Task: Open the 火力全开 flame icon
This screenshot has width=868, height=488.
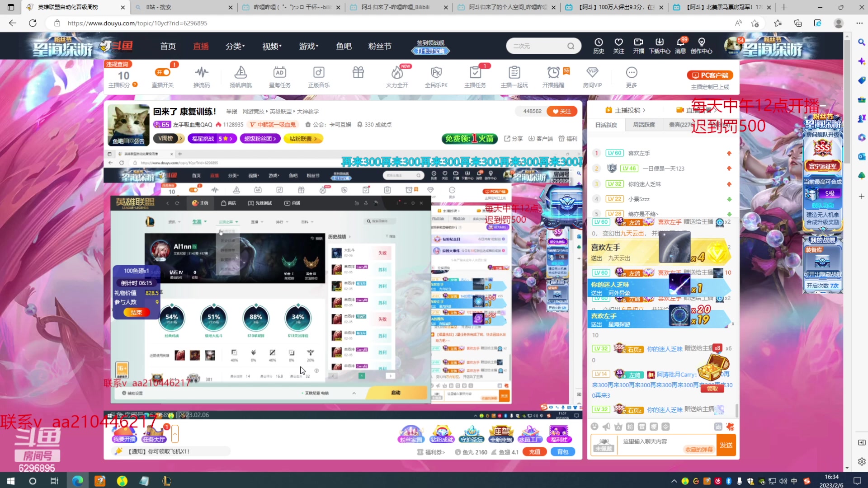Action: pos(397,76)
